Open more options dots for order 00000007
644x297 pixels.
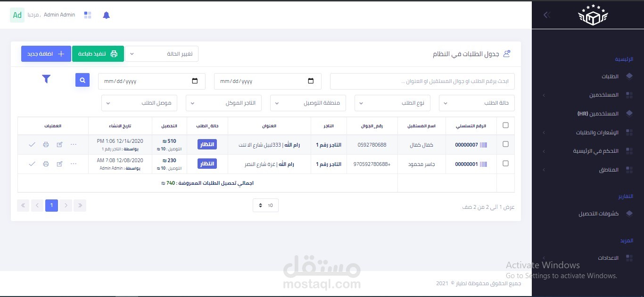pyautogui.click(x=74, y=144)
